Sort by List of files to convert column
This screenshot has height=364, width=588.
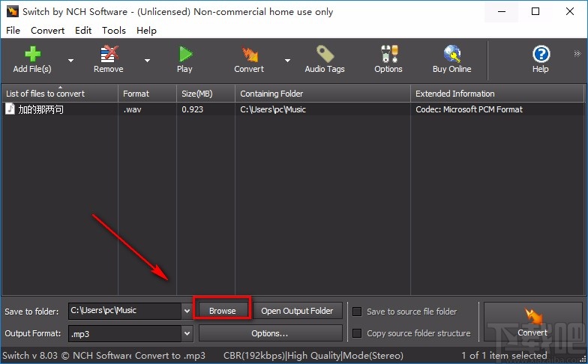[x=60, y=94]
